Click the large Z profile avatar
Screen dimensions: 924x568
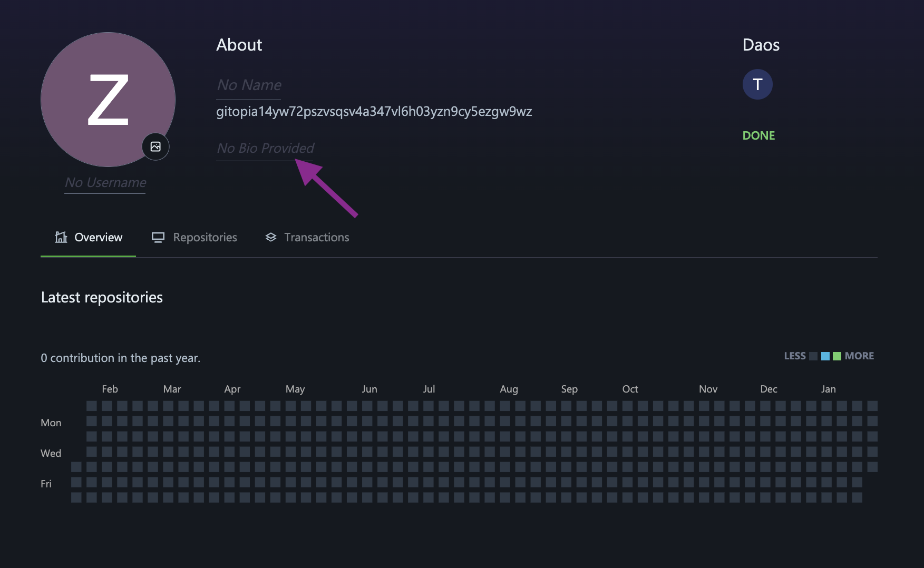pos(108,100)
